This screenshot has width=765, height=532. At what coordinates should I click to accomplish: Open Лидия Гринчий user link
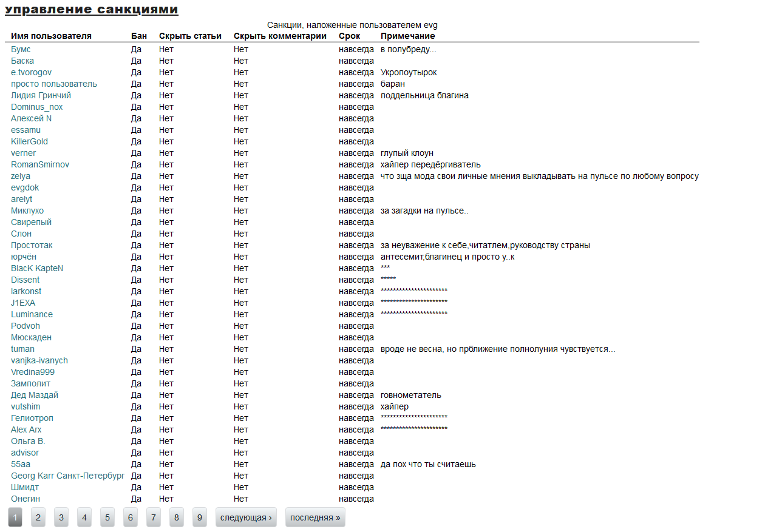(41, 95)
